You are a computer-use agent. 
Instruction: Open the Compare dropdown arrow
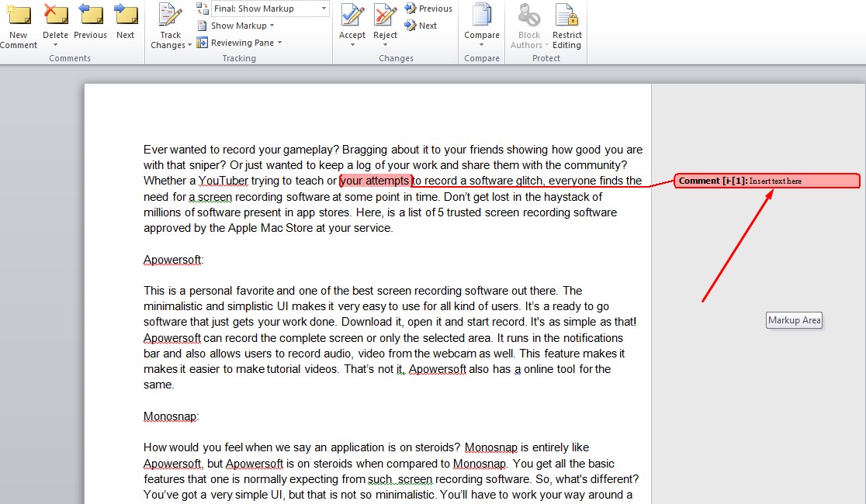[482, 45]
